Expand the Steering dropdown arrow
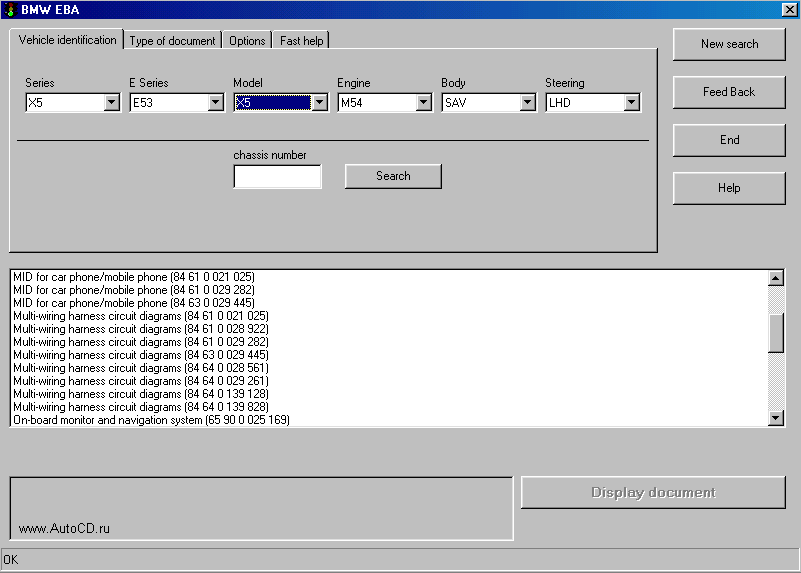The image size is (801, 573). (x=632, y=103)
